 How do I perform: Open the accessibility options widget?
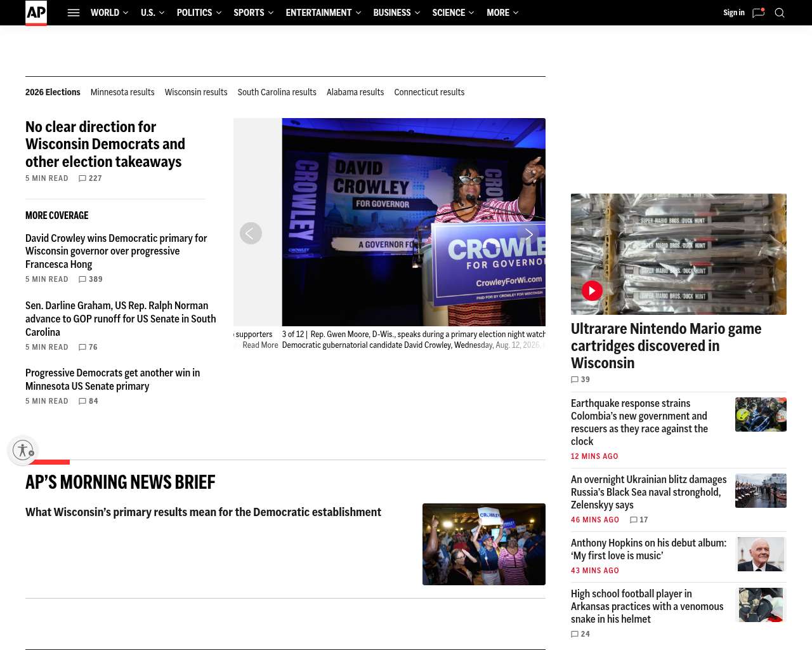click(x=23, y=450)
